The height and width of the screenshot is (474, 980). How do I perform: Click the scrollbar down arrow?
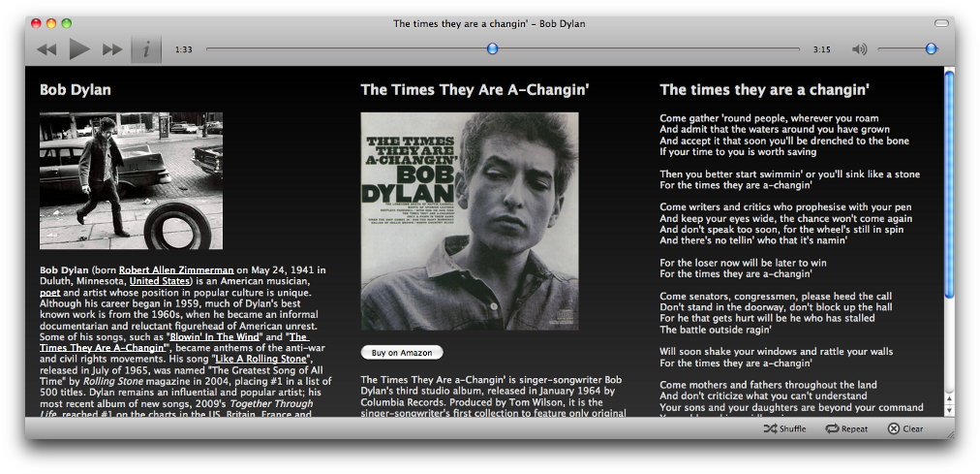(949, 411)
